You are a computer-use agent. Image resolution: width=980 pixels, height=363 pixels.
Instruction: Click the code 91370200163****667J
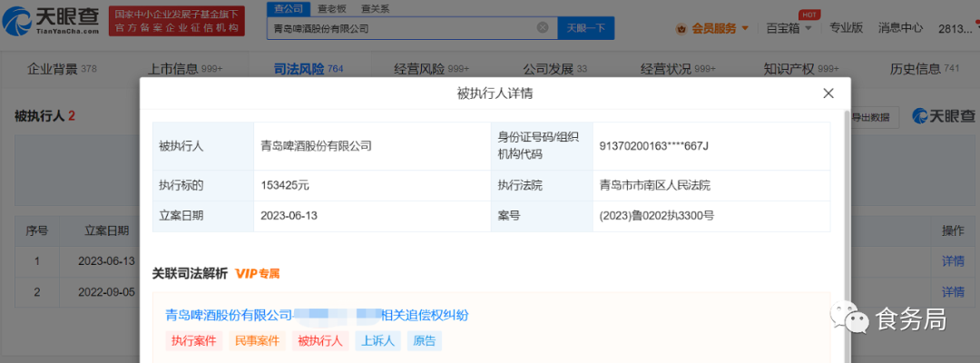coord(653,146)
